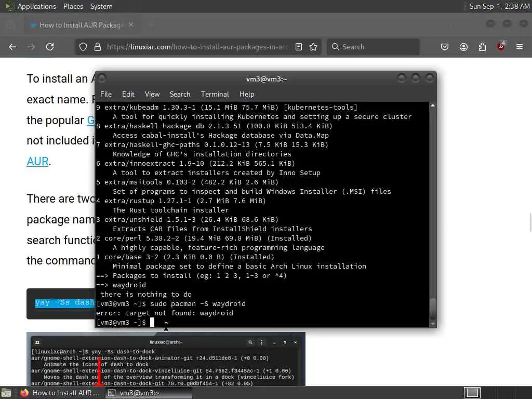532x399 pixels.
Task: Click the terminal scrollbar down arrow
Action: pos(433,324)
